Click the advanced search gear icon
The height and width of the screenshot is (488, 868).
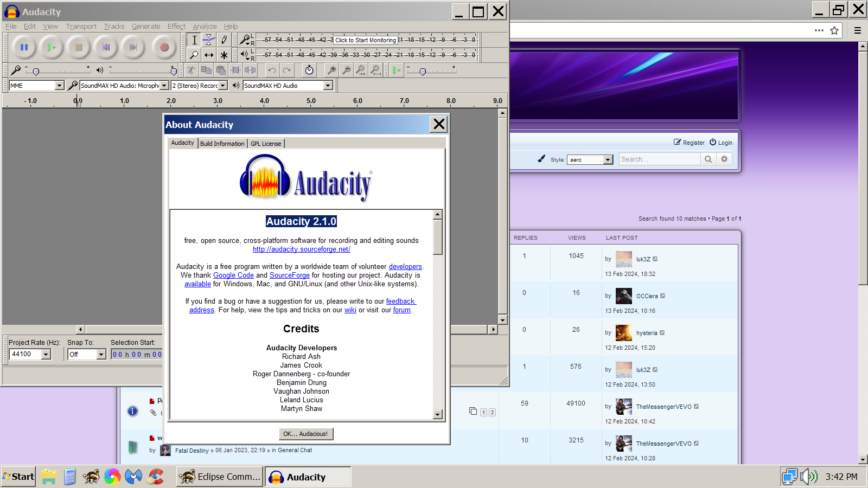pyautogui.click(x=724, y=159)
